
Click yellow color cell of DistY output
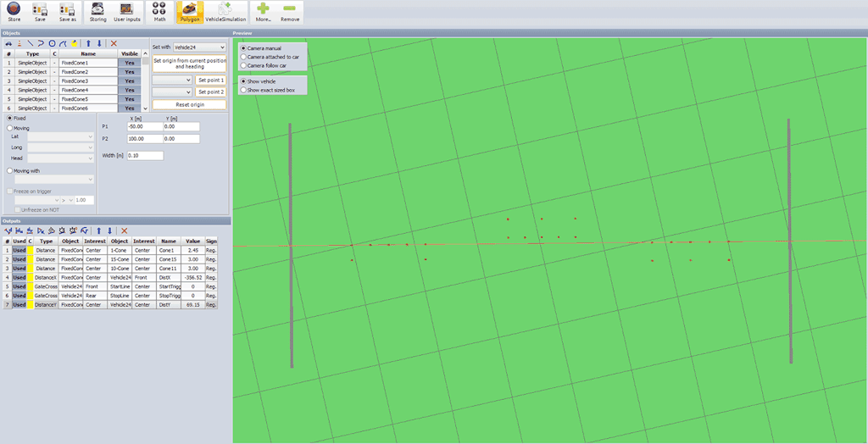[31, 304]
